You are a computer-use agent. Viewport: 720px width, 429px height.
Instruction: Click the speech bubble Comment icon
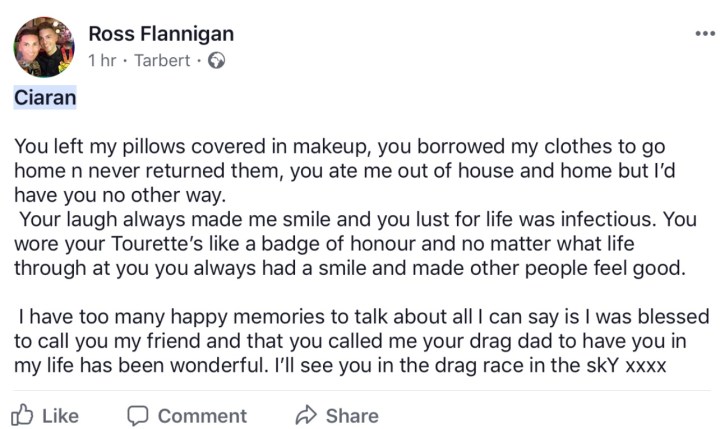point(139,415)
